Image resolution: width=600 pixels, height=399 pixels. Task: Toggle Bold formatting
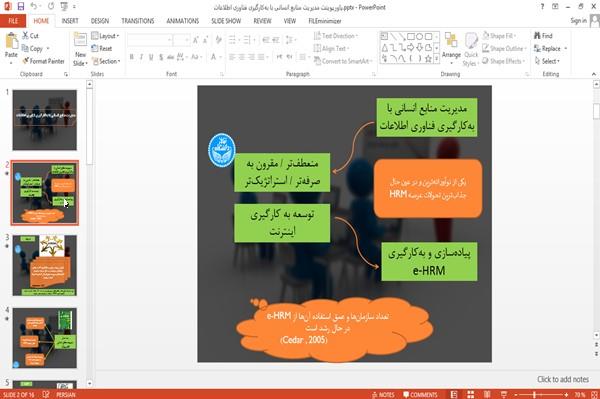(131, 57)
